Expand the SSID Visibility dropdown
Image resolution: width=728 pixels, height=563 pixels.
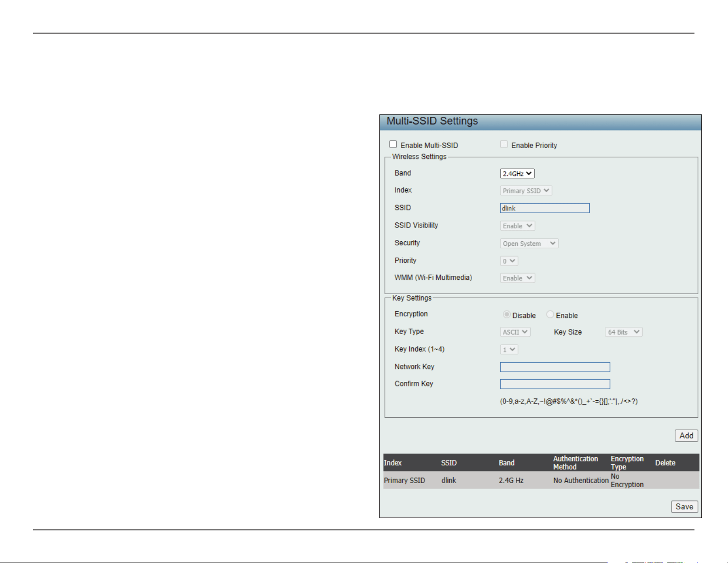click(518, 226)
